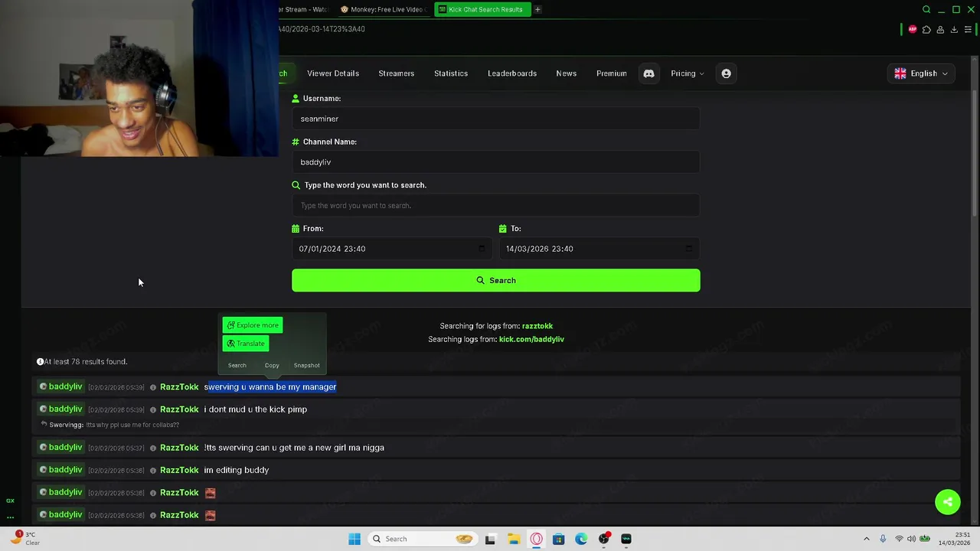
Task: Open a new browser tab with the plus icon
Action: click(x=537, y=9)
